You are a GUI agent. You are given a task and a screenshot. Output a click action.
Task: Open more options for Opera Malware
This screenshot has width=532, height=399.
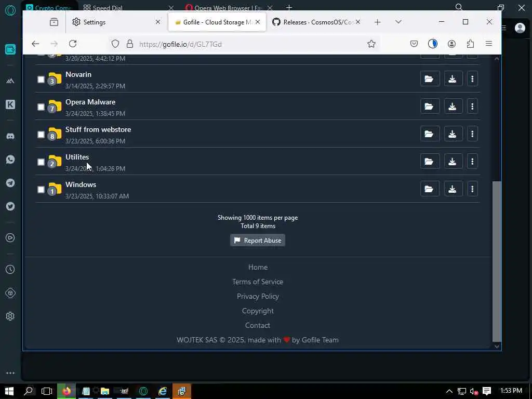(472, 107)
